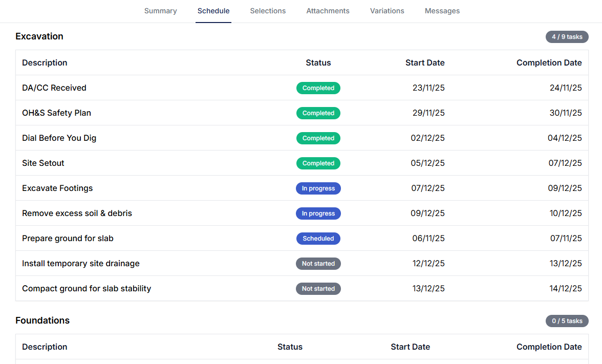Go to the Attachments tab
This screenshot has height=364, width=602.
328,11
